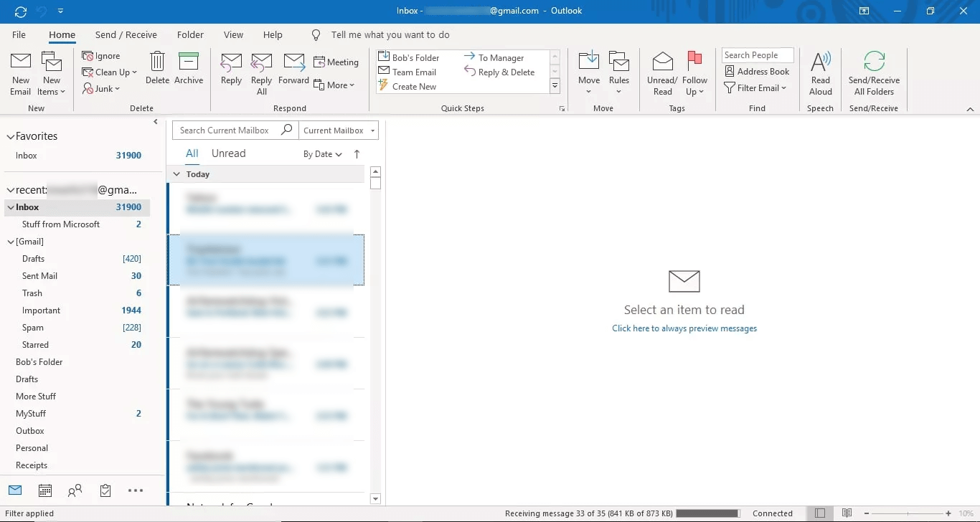Click the Search People field

pyautogui.click(x=758, y=55)
